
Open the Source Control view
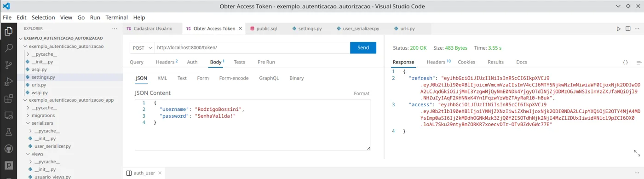pyautogui.click(x=8, y=64)
